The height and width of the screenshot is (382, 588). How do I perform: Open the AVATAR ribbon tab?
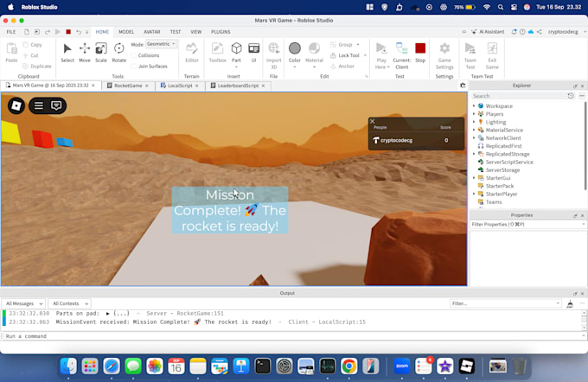pyautogui.click(x=152, y=32)
